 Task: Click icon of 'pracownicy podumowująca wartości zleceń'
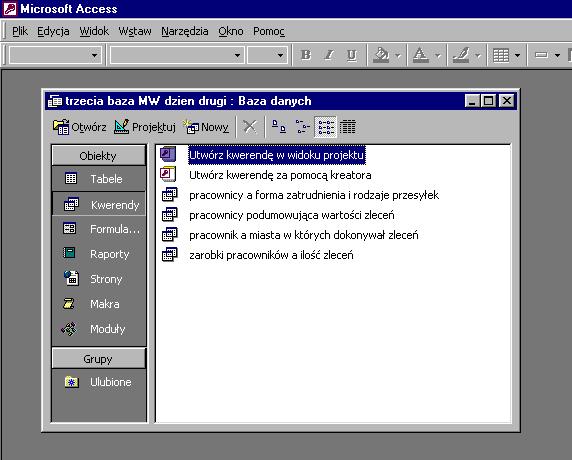(x=170, y=214)
